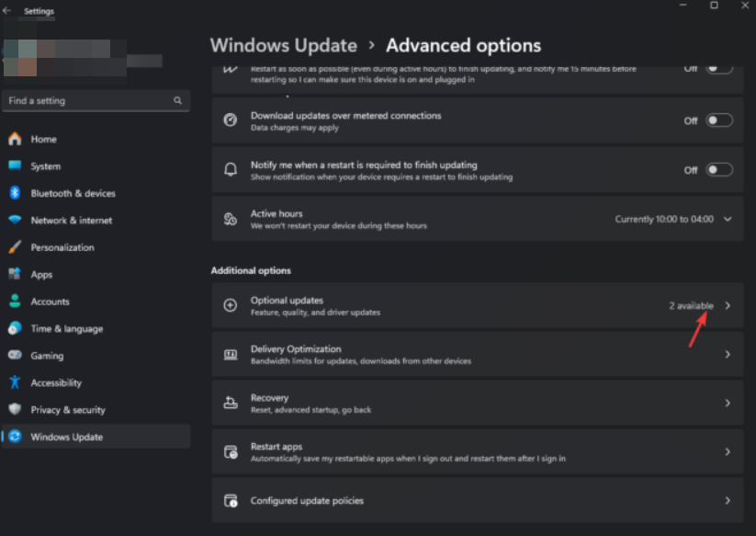Click the search magnifier icon

[178, 100]
